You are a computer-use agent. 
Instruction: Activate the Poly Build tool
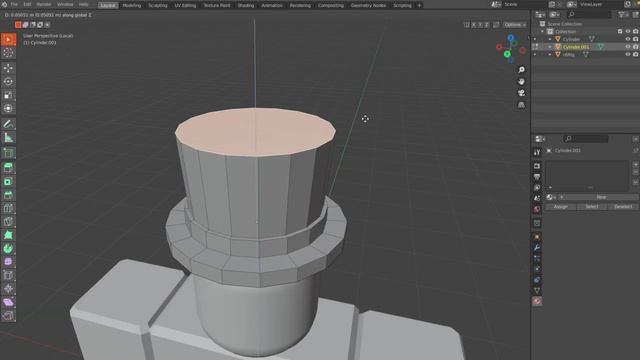click(8, 235)
